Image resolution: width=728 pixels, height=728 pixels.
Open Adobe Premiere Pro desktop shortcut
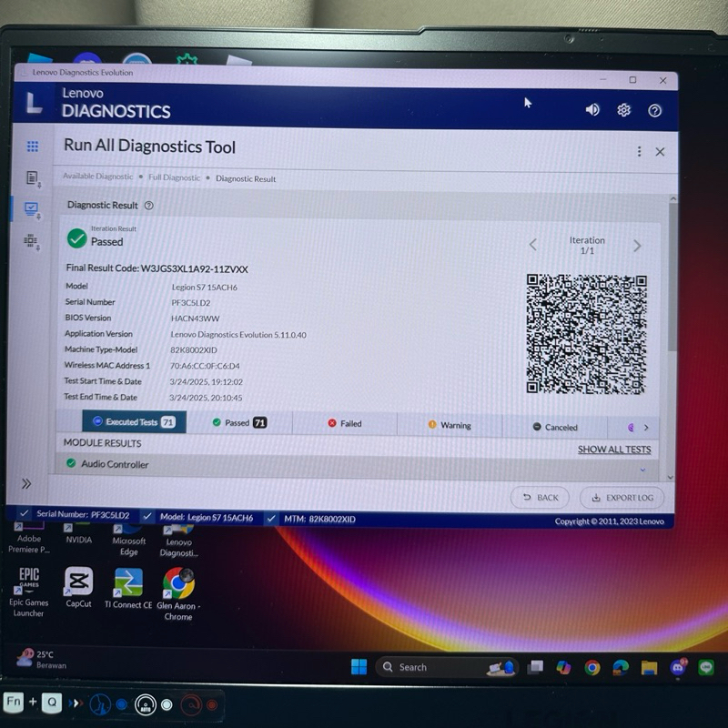(29, 538)
